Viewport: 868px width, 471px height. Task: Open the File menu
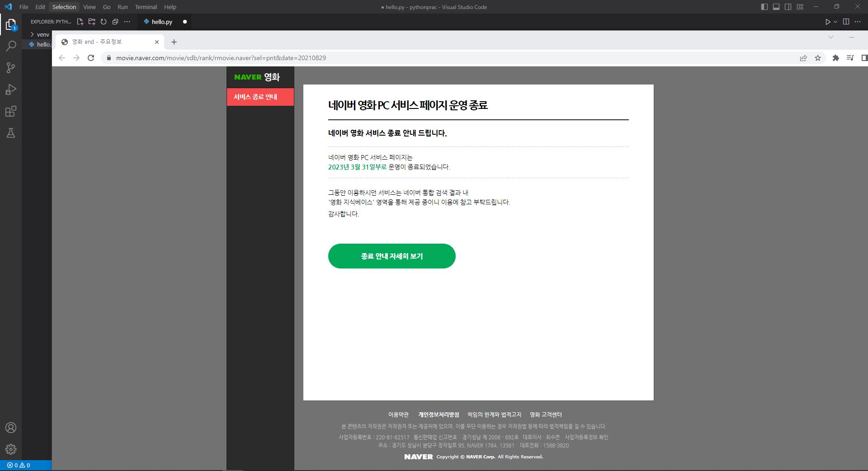24,7
